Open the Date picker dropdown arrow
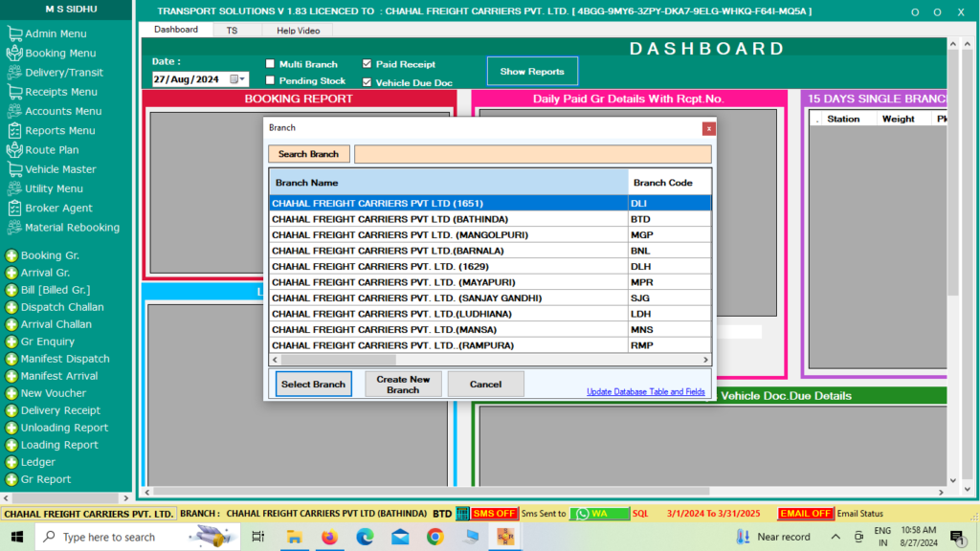 (242, 79)
